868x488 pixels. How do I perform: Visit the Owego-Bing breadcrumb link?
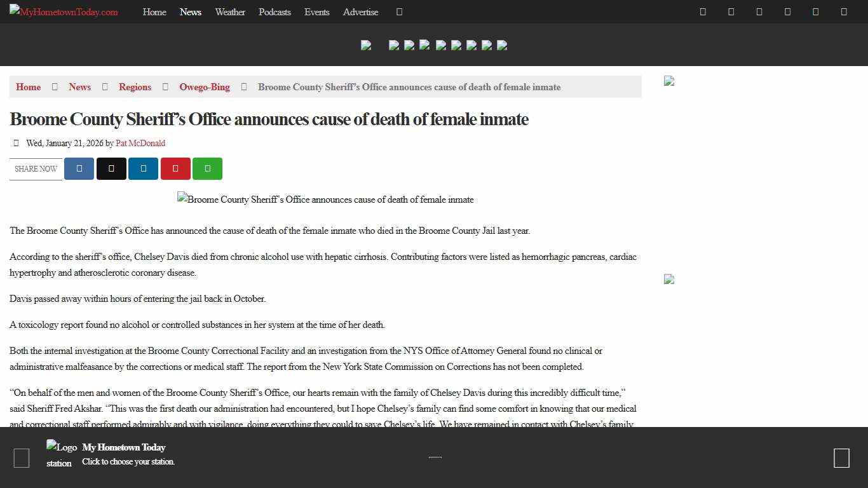pyautogui.click(x=204, y=87)
